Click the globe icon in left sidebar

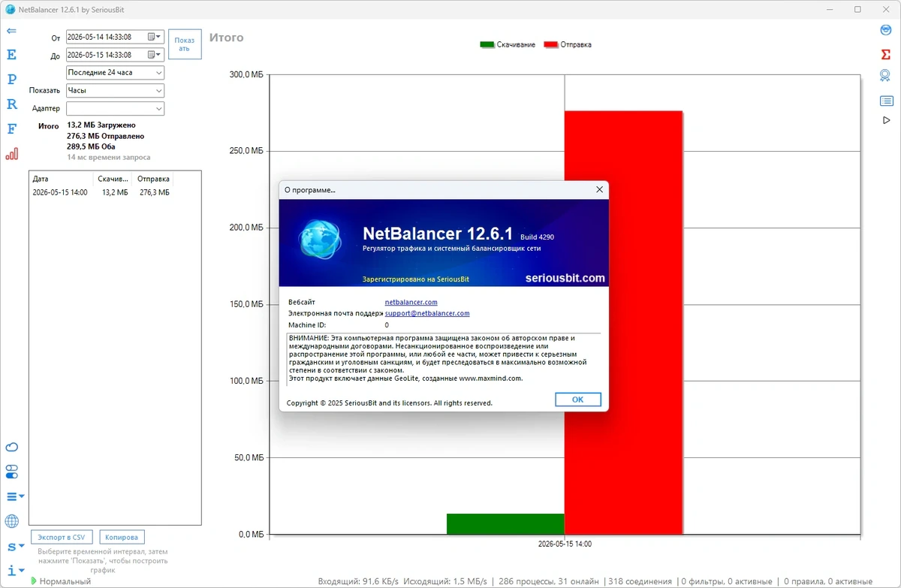11,520
